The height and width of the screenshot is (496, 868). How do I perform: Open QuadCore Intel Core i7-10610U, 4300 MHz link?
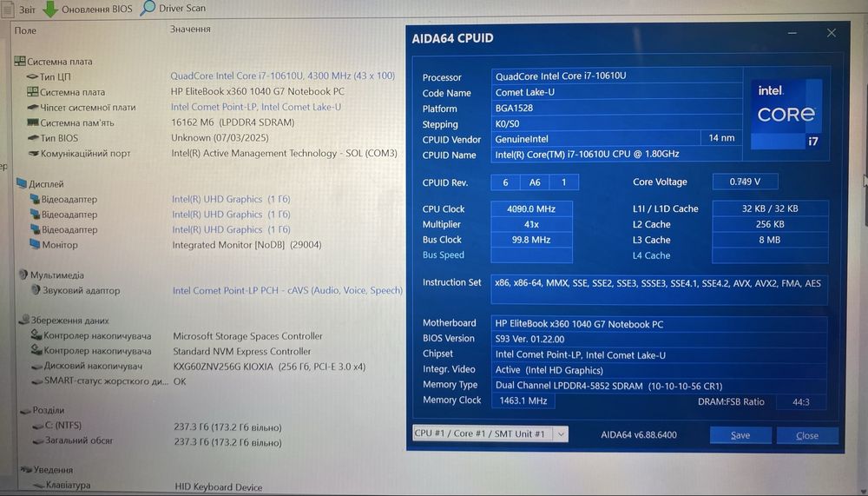coord(282,76)
